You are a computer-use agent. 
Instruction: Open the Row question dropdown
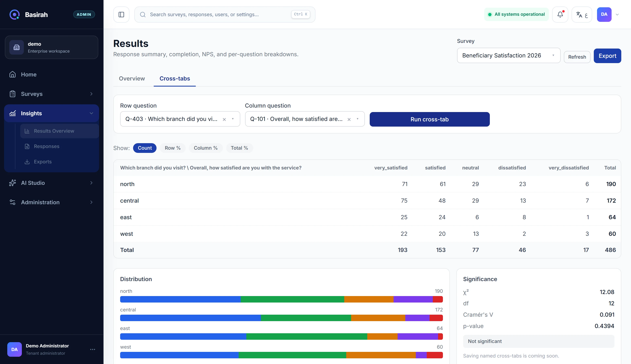click(180, 119)
